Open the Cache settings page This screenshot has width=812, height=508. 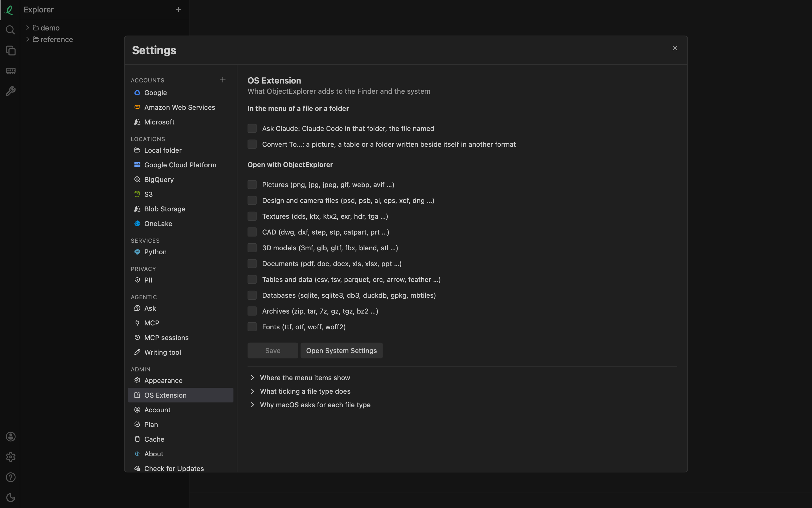click(x=180, y=439)
